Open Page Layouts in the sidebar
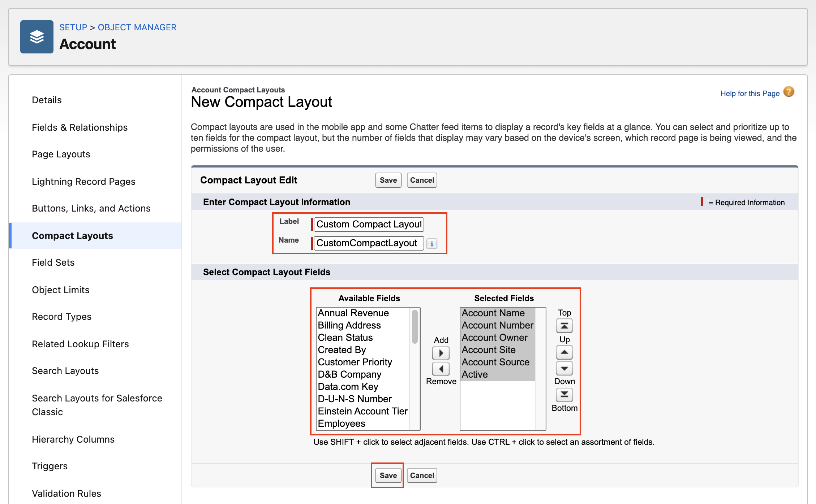This screenshot has width=816, height=504. 61,154
